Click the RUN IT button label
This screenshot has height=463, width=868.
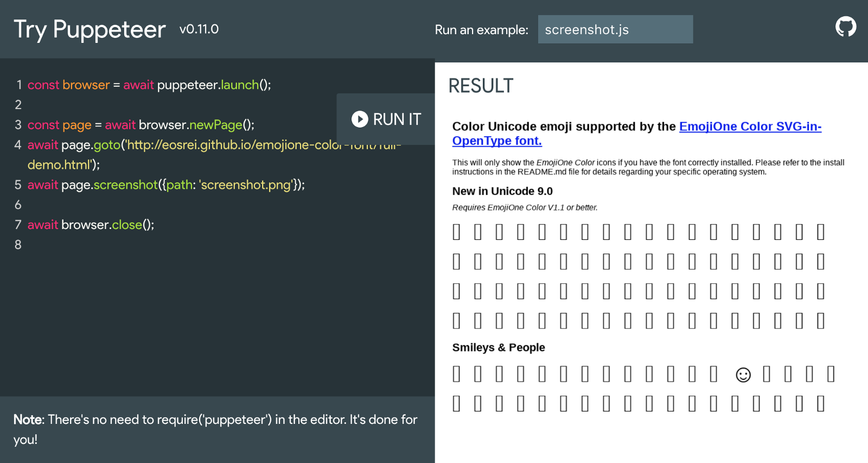tap(397, 119)
